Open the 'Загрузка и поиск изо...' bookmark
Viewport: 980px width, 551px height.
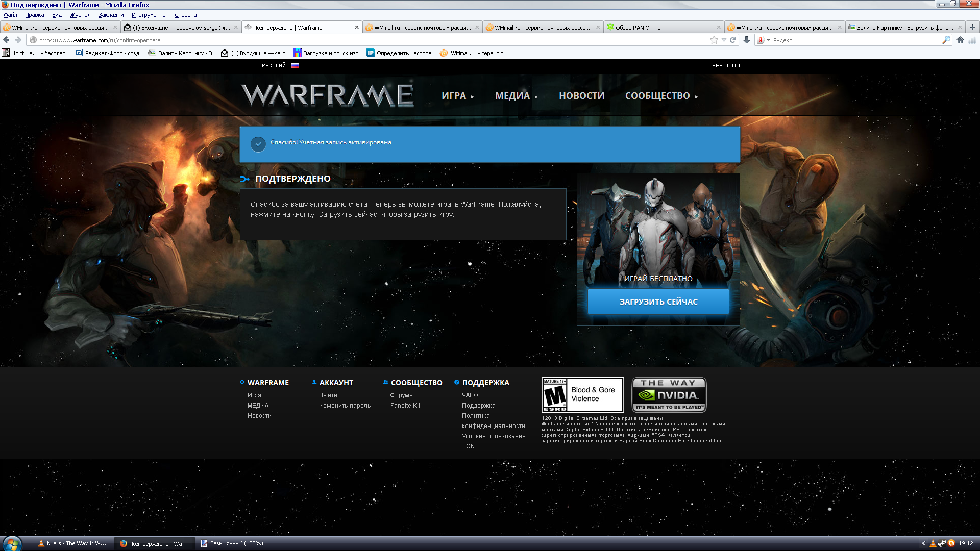(x=328, y=53)
